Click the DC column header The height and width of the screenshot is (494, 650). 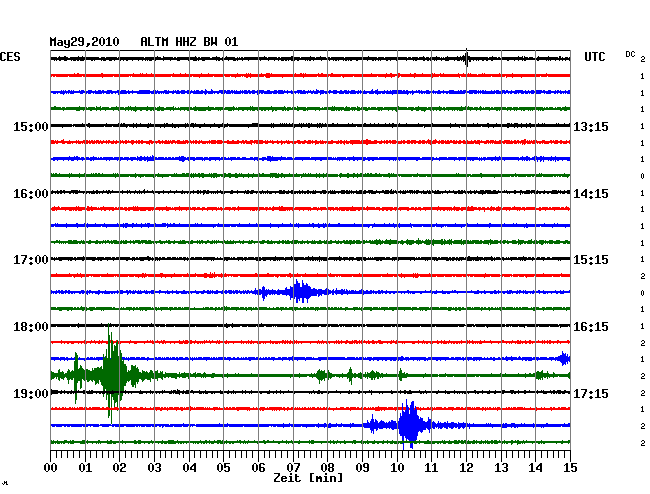point(630,54)
